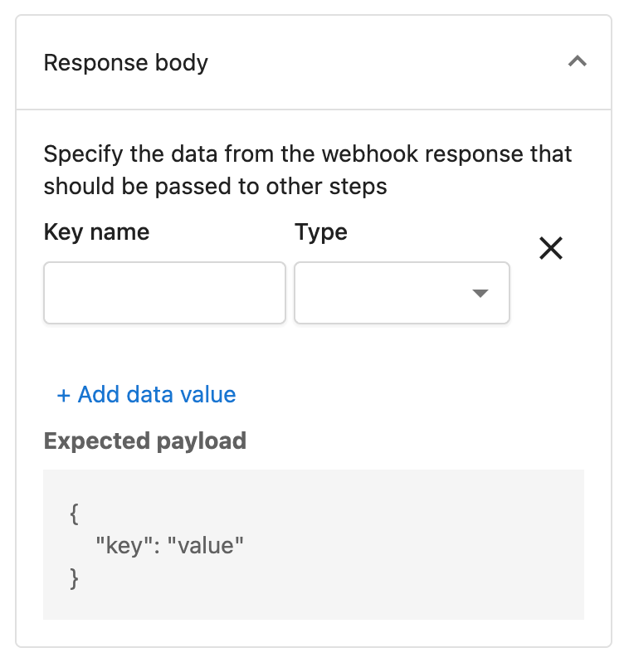Click the Response body header title

(125, 62)
